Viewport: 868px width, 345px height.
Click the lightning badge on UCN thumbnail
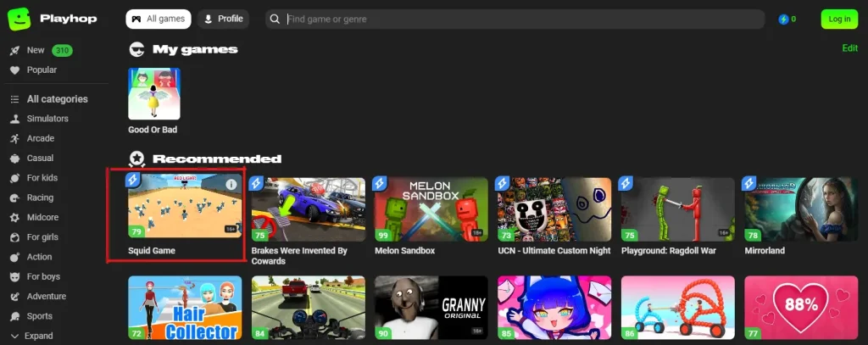(x=503, y=183)
